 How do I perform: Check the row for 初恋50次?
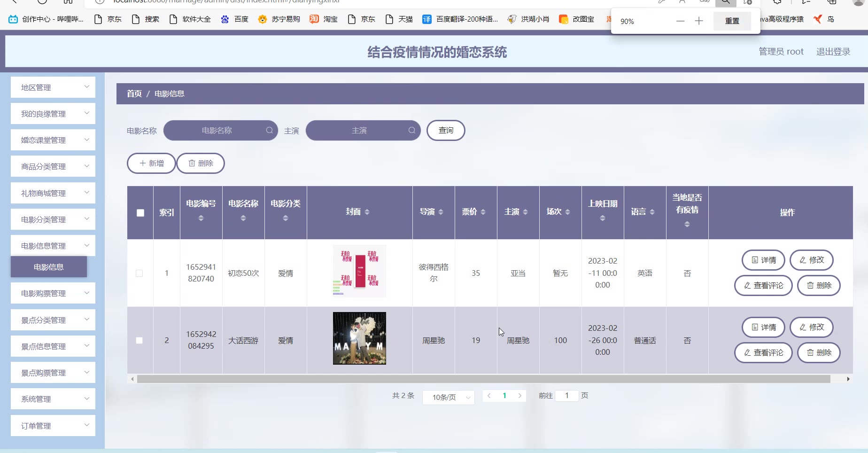tap(139, 273)
